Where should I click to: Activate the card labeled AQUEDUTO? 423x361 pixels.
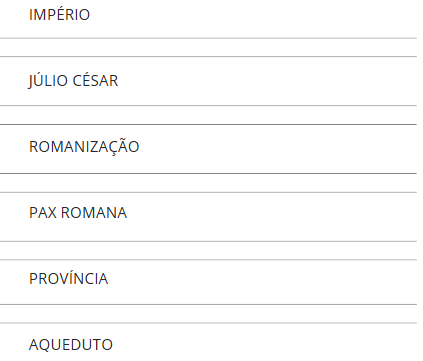pos(208,342)
